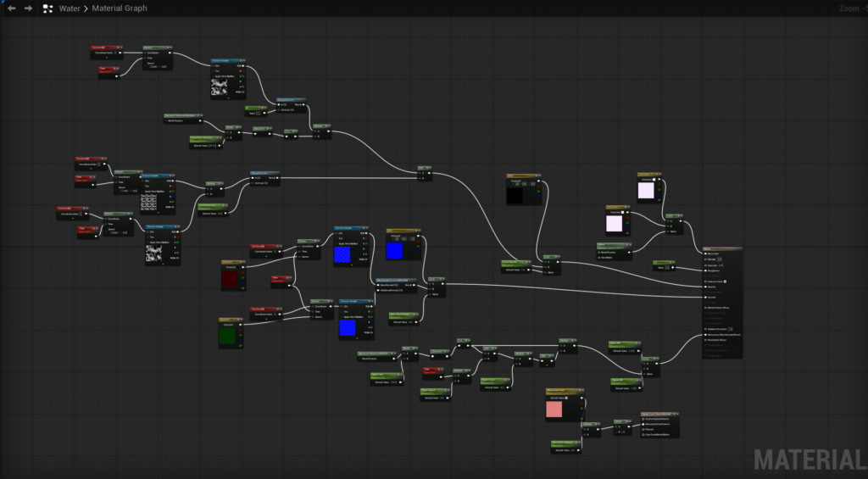Open the Material Graph breadcrumb
The image size is (868, 479).
[113, 8]
